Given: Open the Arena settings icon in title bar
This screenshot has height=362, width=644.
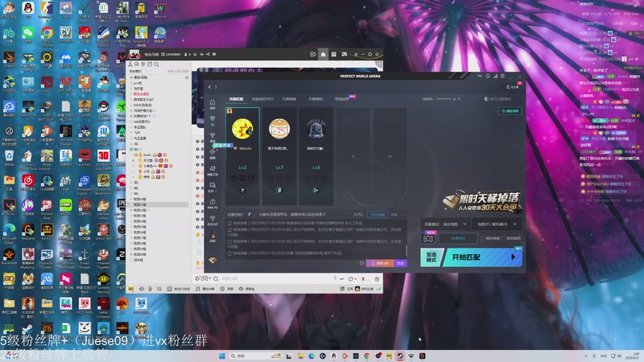Looking at the screenshot, I should [x=502, y=76].
